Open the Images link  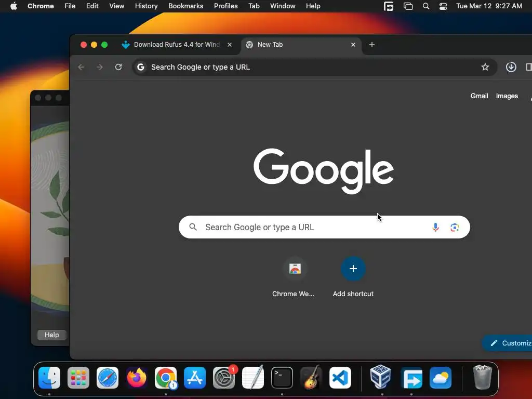[x=507, y=96]
